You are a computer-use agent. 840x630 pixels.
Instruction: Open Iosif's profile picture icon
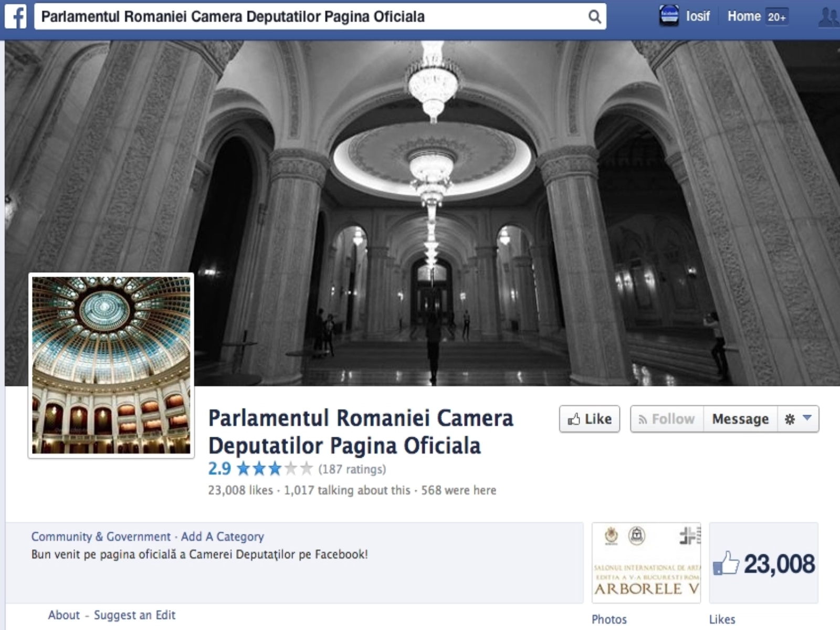(669, 16)
